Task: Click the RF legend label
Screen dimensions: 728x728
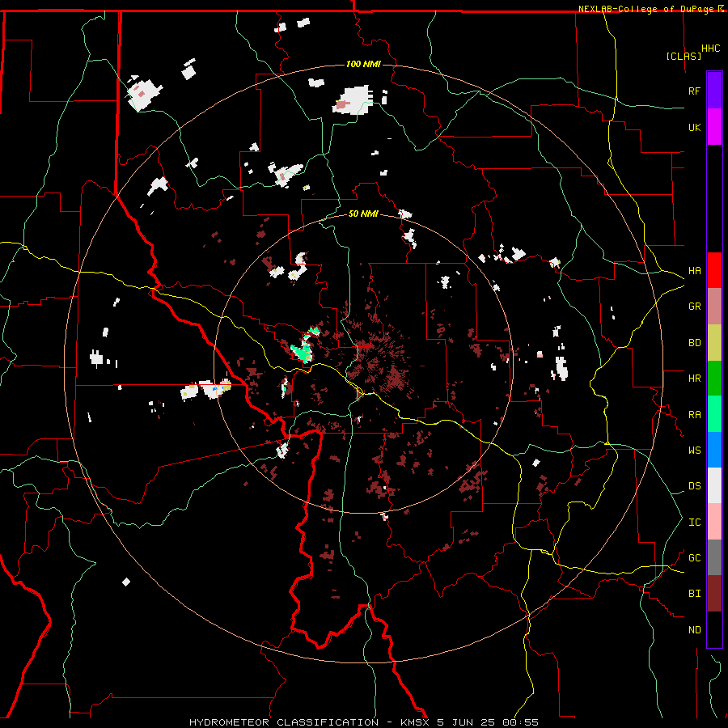Action: click(x=695, y=91)
